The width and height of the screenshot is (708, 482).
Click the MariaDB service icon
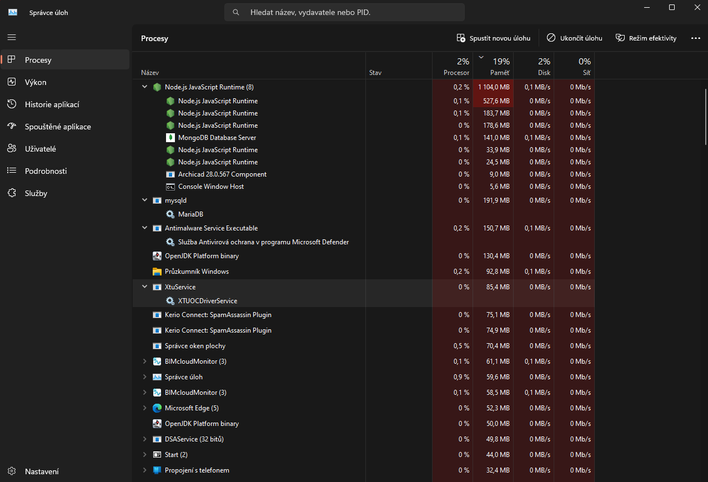pyautogui.click(x=170, y=214)
